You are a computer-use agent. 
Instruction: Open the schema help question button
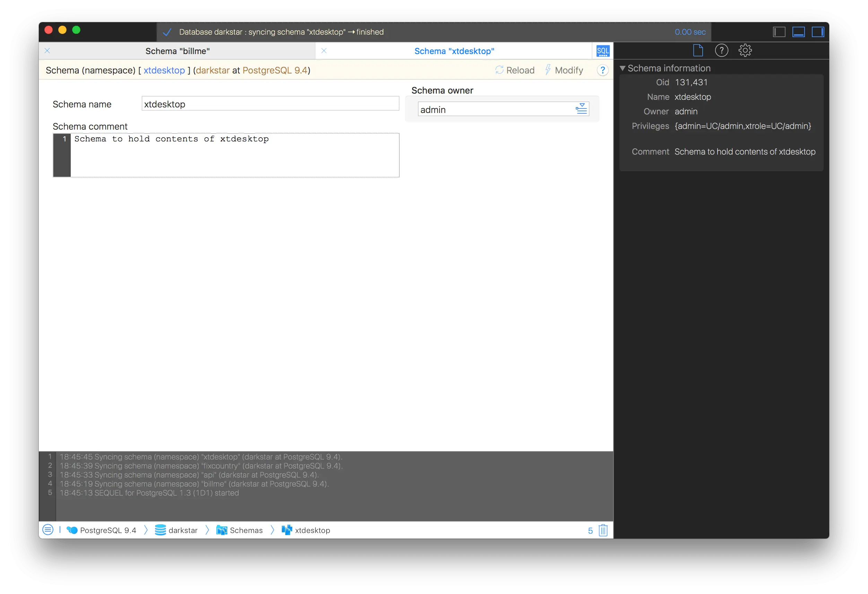602,70
